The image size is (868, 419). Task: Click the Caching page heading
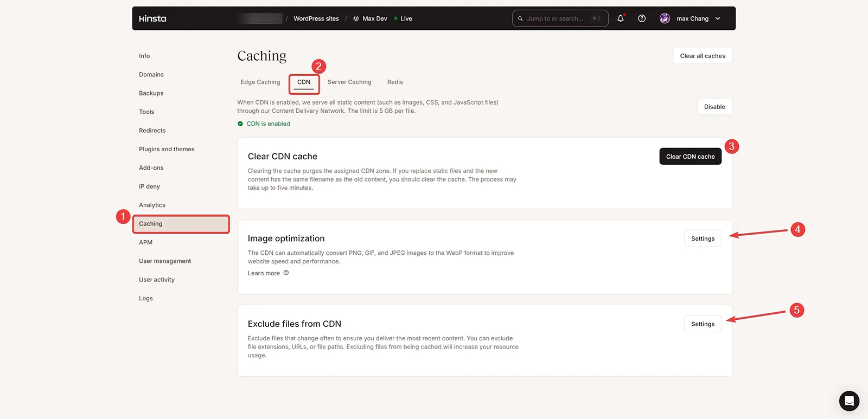point(261,56)
